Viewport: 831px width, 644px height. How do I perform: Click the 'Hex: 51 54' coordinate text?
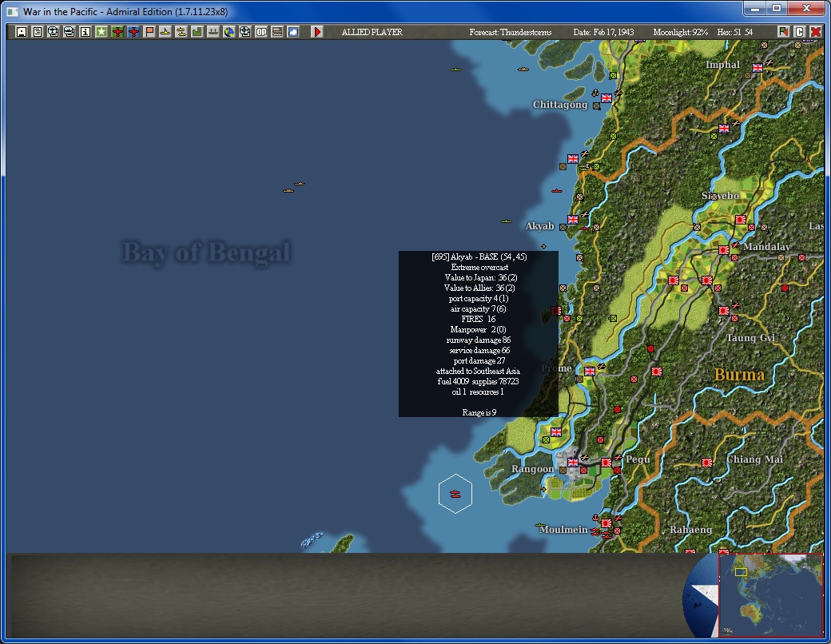(x=735, y=32)
